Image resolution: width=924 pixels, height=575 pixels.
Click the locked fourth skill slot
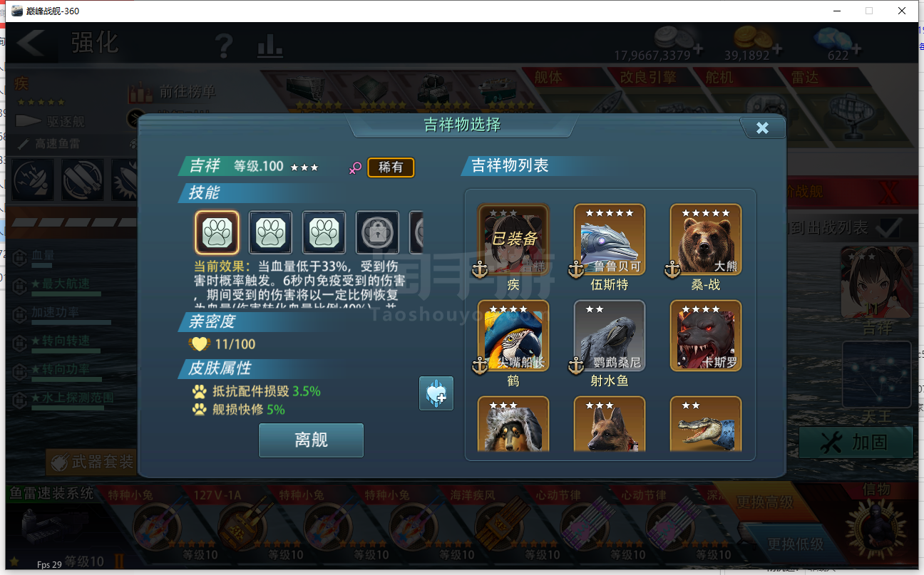[377, 232]
